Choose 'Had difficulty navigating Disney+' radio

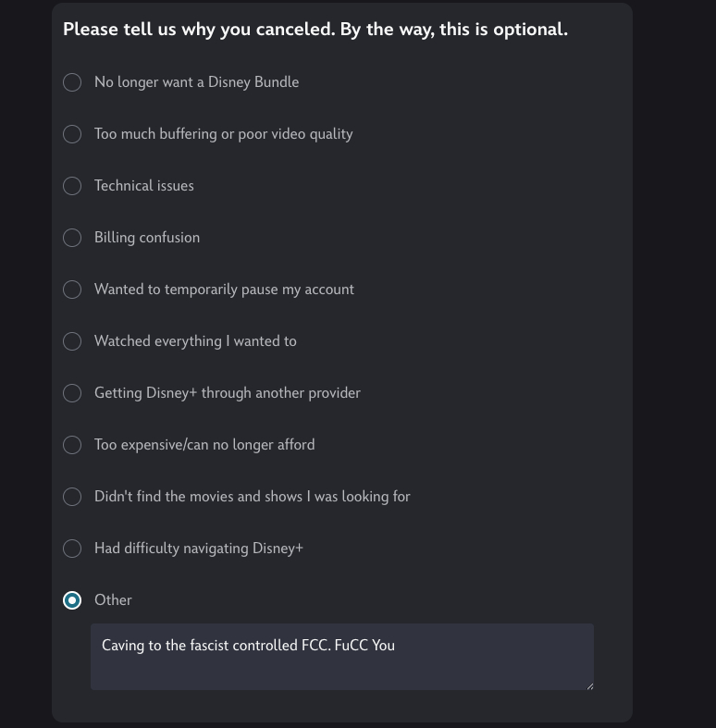pyautogui.click(x=72, y=549)
